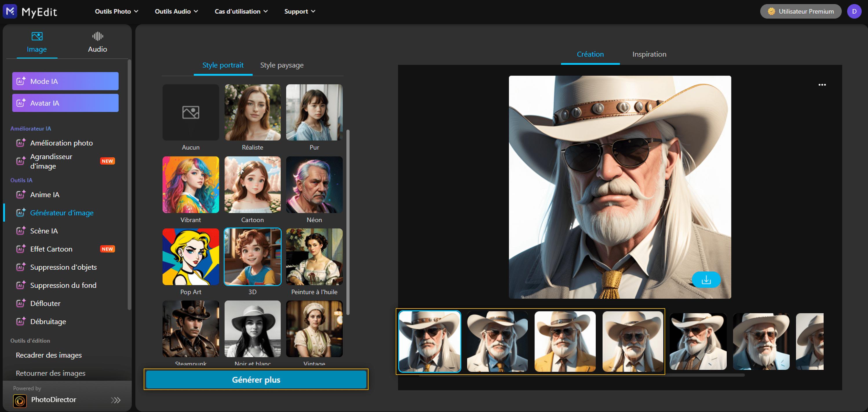Switch to Style paysage tab
The width and height of the screenshot is (868, 412).
(282, 65)
